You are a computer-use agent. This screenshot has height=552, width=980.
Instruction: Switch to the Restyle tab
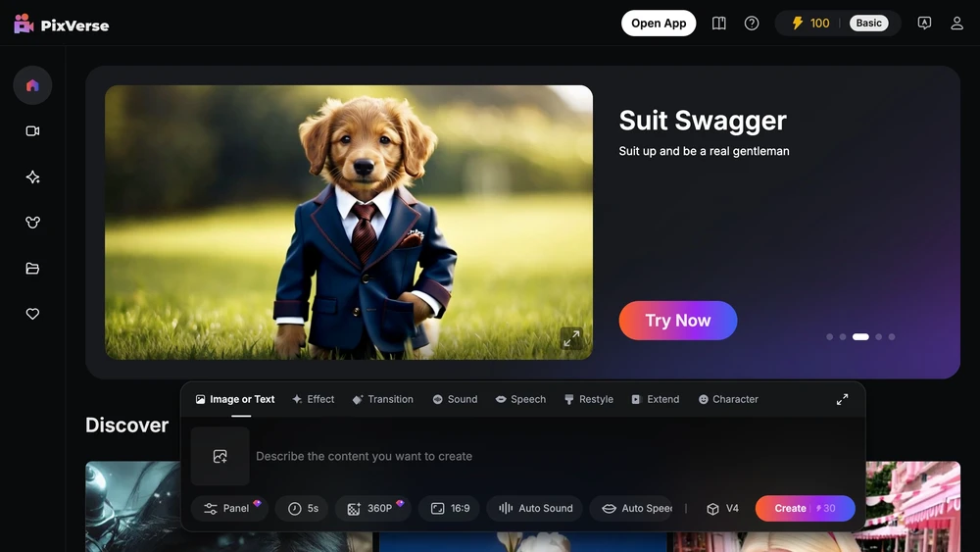tap(589, 399)
